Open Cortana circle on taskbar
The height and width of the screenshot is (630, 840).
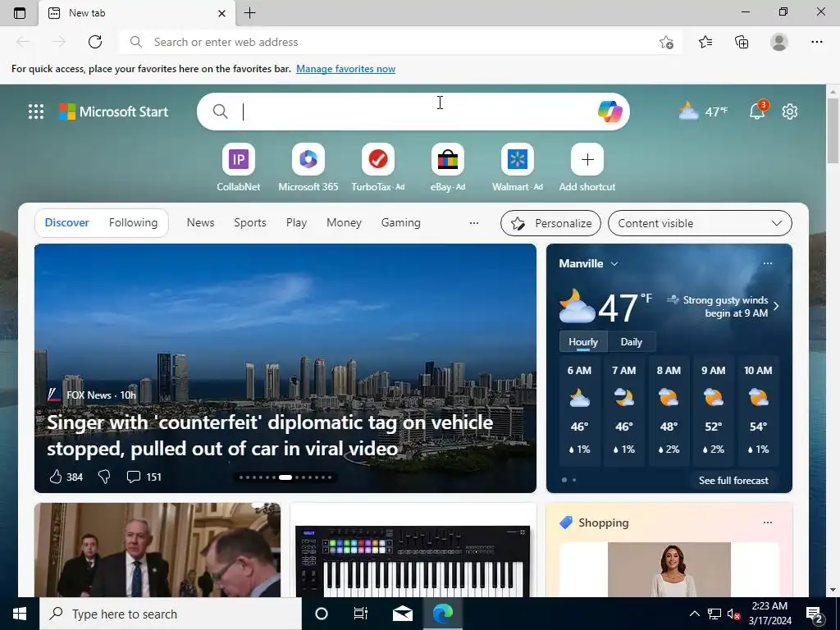click(x=322, y=614)
